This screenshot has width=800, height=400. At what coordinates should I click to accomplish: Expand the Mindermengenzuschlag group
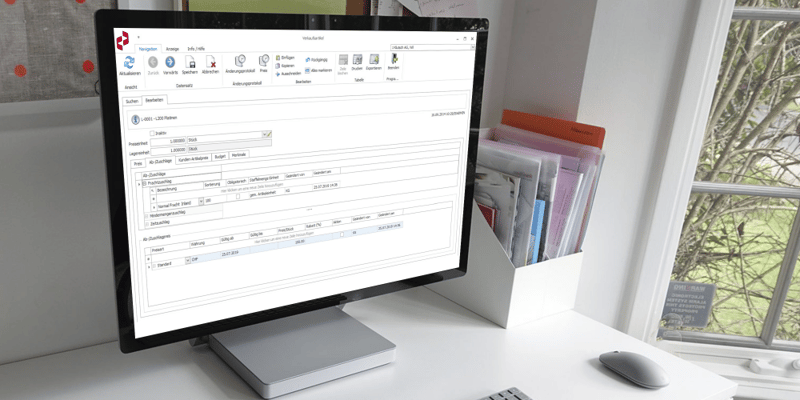pos(147,216)
